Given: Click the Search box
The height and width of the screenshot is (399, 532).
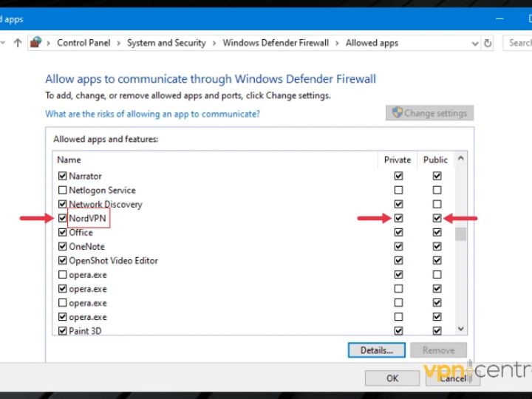Looking at the screenshot, I should (x=517, y=43).
